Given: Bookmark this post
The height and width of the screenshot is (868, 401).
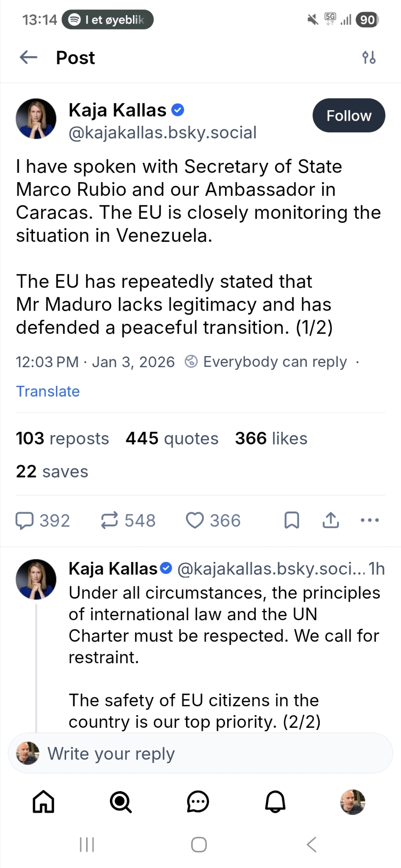Looking at the screenshot, I should 292,520.
